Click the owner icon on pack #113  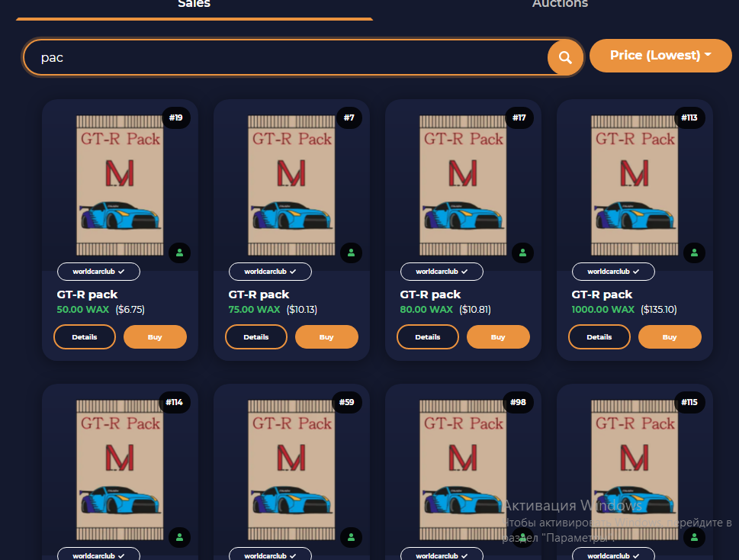(x=694, y=253)
